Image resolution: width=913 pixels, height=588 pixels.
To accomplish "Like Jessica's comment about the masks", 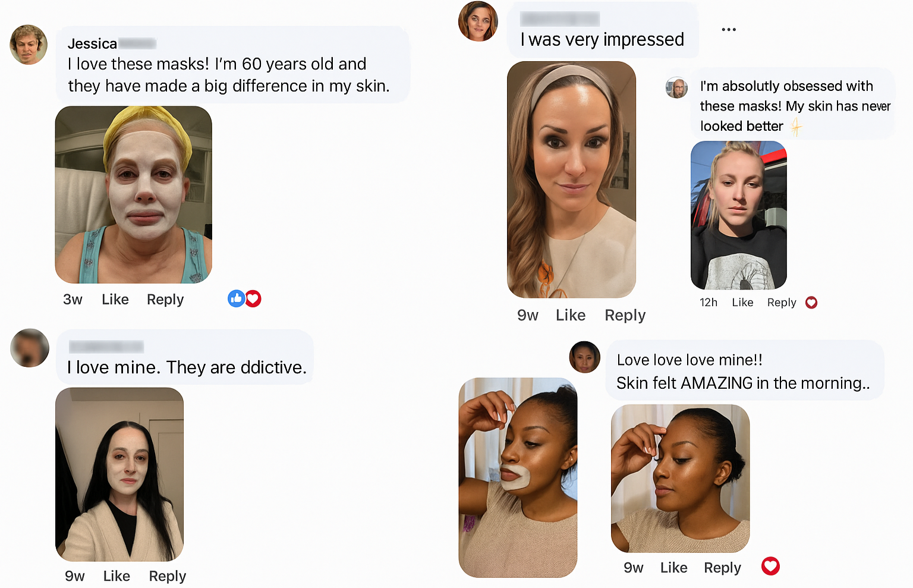I will (x=115, y=300).
